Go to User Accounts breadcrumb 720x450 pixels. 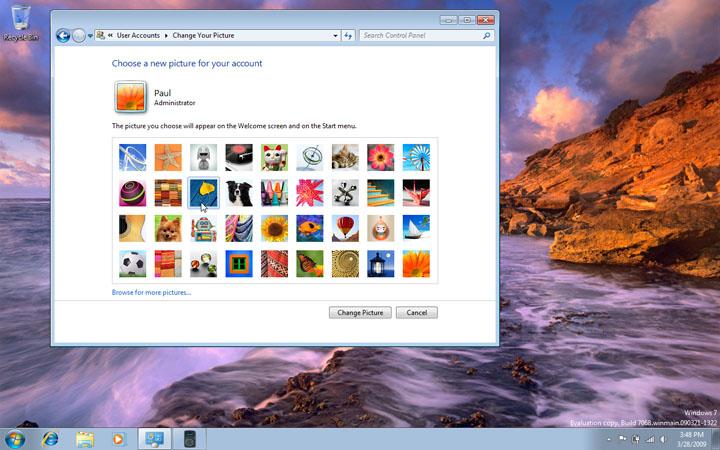pos(138,35)
